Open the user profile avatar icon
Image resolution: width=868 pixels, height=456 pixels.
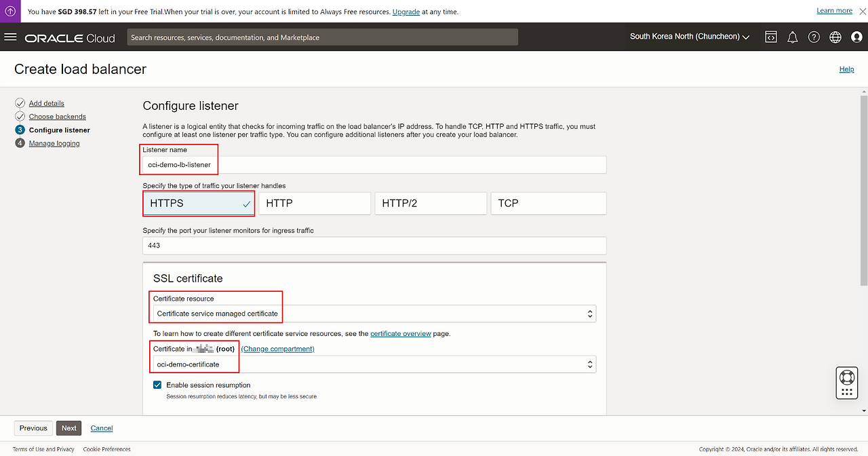click(x=856, y=37)
